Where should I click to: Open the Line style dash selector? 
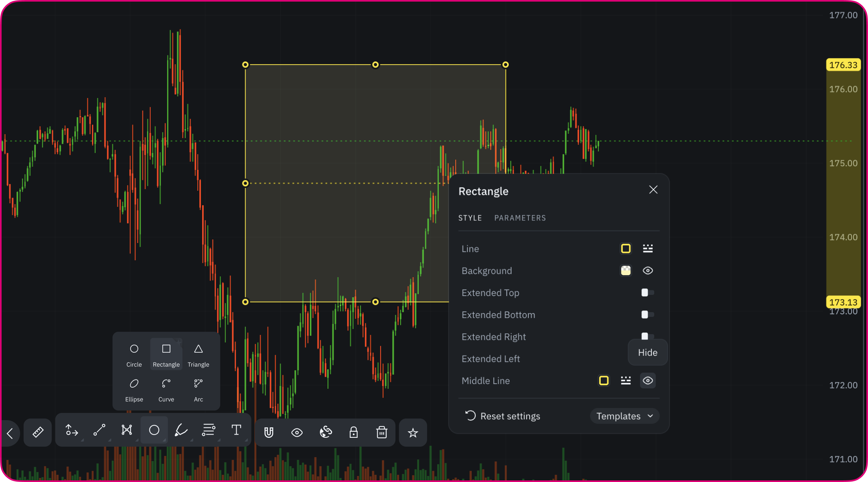[647, 249]
